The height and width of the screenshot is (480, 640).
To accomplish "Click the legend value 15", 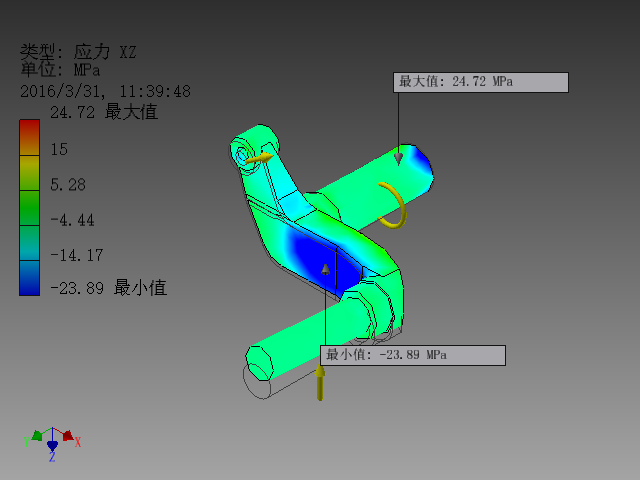I will [x=59, y=149].
